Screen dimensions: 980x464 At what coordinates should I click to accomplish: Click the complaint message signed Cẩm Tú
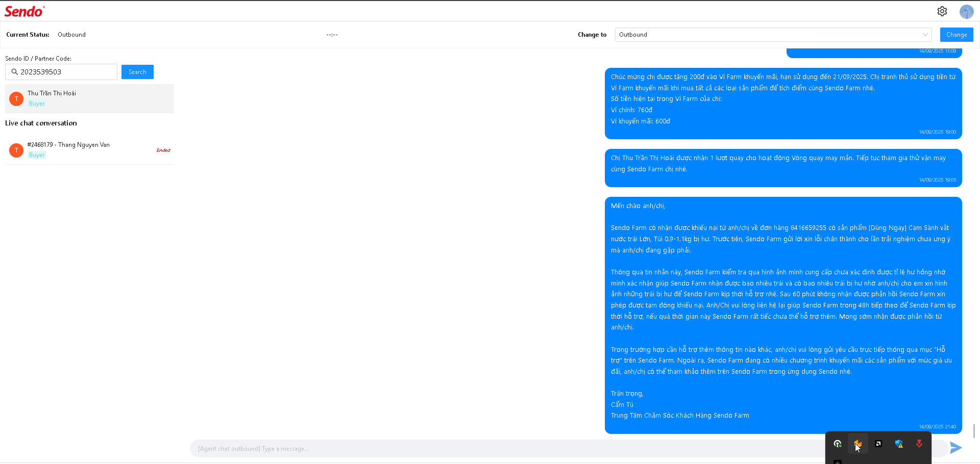[x=783, y=315]
